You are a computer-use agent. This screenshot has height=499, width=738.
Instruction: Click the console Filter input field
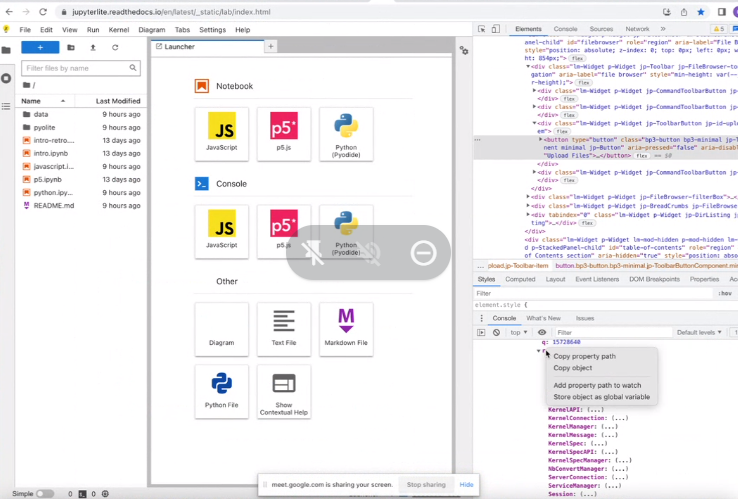coord(613,332)
